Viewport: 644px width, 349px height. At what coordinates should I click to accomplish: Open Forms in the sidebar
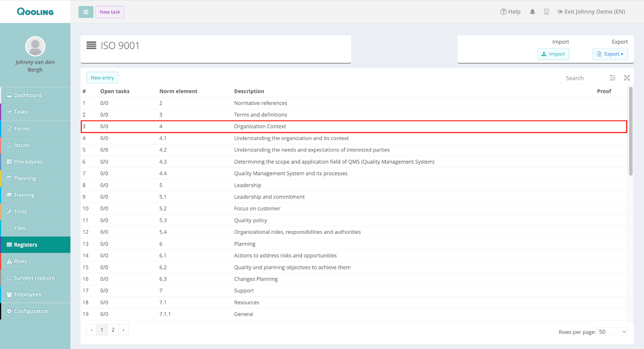click(x=35, y=129)
